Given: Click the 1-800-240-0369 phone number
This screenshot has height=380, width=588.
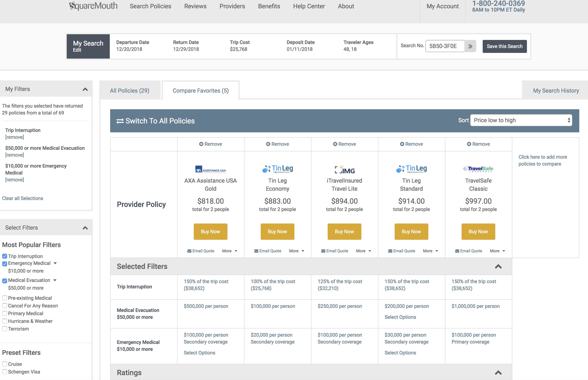Looking at the screenshot, I should [x=499, y=4].
